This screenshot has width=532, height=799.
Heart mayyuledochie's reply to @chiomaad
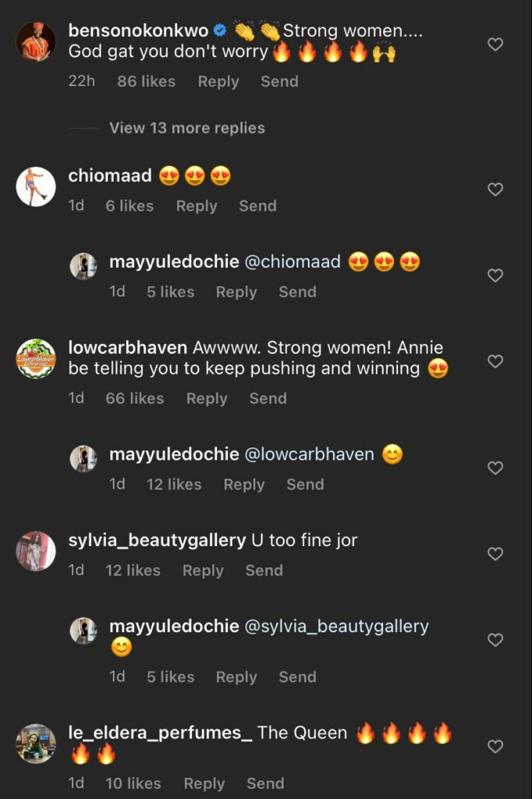point(495,275)
